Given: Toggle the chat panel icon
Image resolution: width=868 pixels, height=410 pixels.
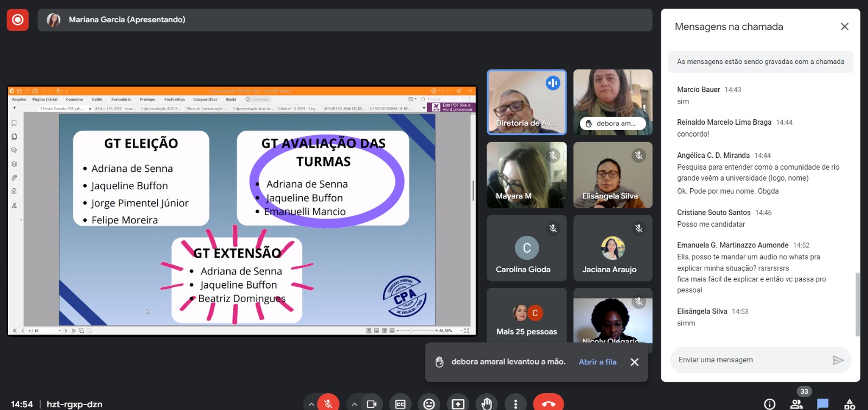Looking at the screenshot, I should (x=823, y=403).
